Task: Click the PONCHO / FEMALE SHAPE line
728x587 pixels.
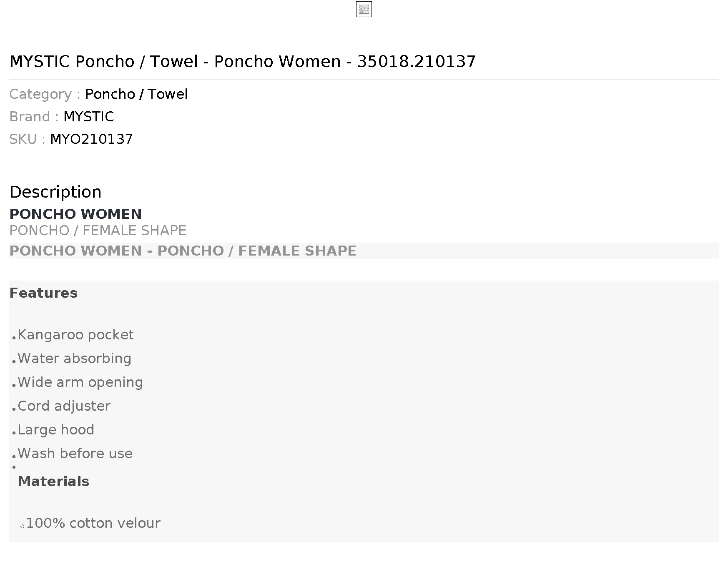Action: [98, 231]
